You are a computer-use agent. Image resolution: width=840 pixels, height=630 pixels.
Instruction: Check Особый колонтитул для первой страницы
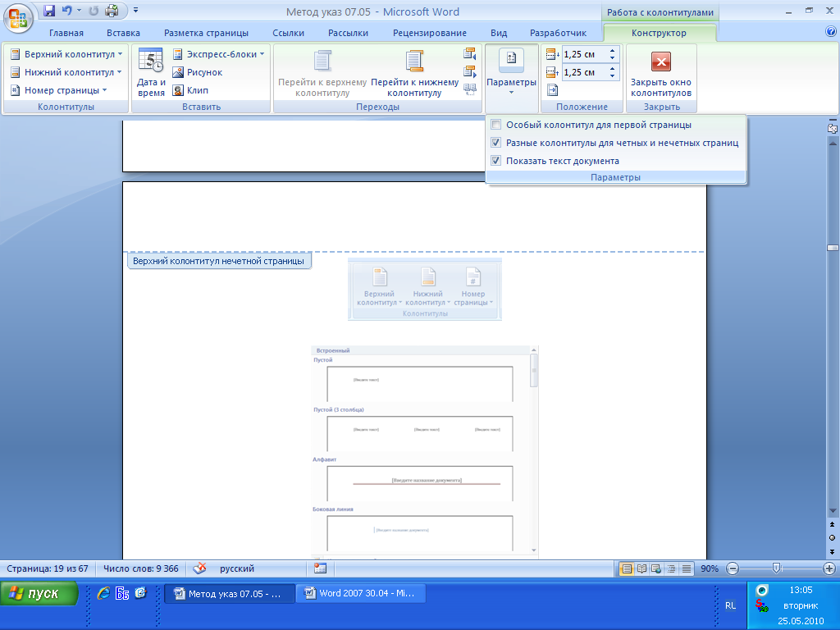(496, 125)
